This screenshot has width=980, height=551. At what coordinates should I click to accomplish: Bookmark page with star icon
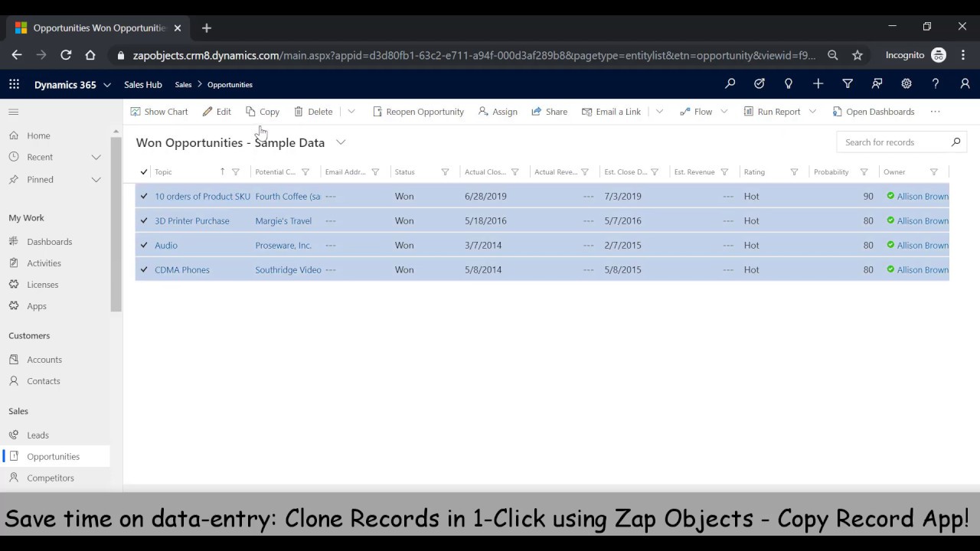tap(857, 55)
